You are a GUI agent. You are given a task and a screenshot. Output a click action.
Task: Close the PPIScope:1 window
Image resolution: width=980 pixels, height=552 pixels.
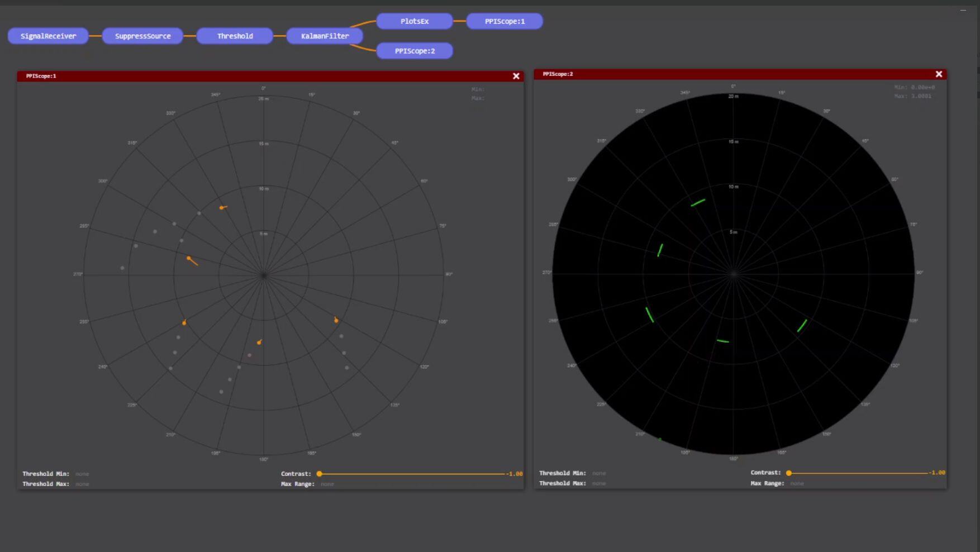click(516, 76)
